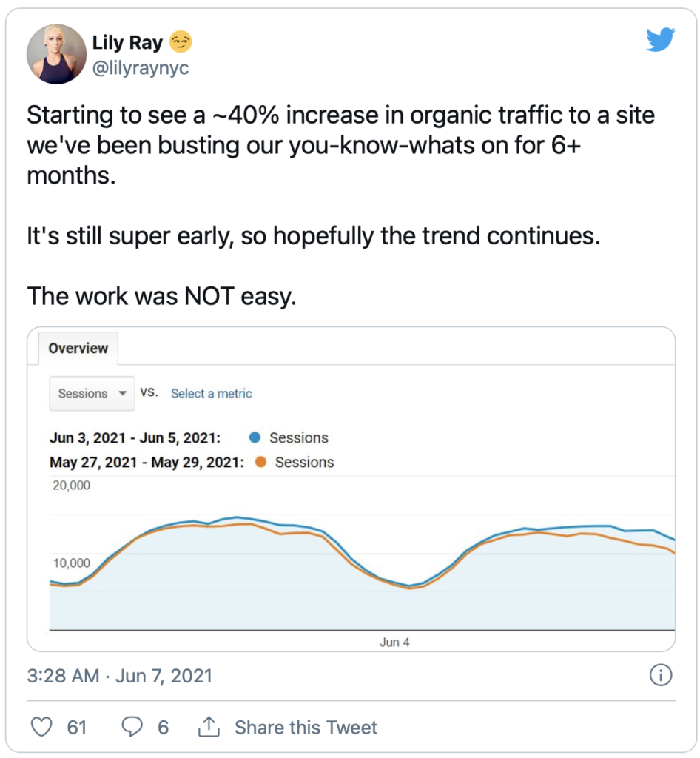Open the 3:28 AM · Jun 7, 2021 timestamp
700x758 pixels.
[x=120, y=676]
